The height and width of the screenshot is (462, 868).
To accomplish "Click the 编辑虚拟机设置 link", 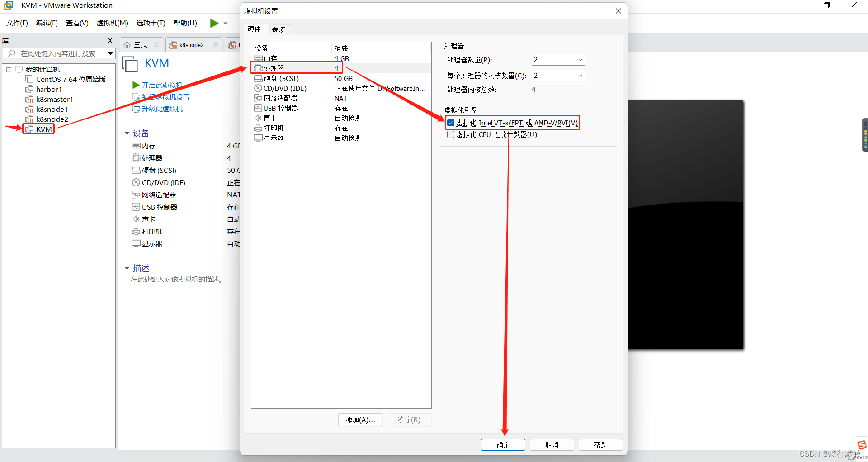I will coord(165,97).
